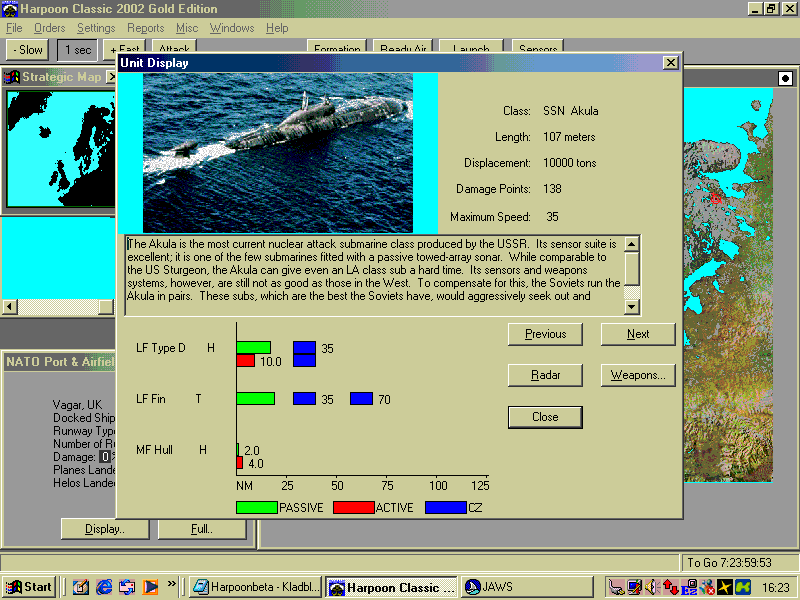
Task: Click the Display.. button in NATO Port window
Action: (105, 529)
